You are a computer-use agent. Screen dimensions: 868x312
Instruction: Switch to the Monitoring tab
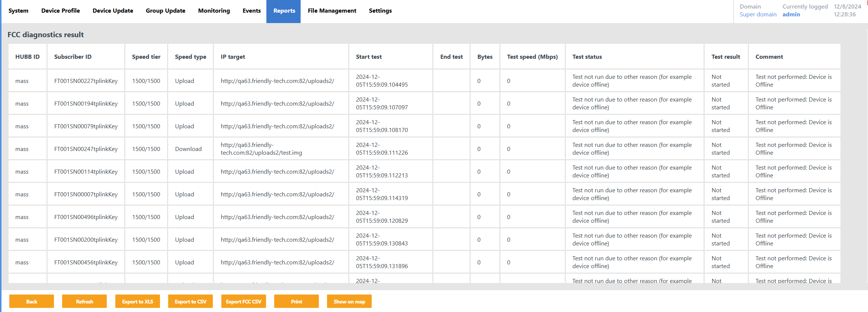pyautogui.click(x=214, y=11)
